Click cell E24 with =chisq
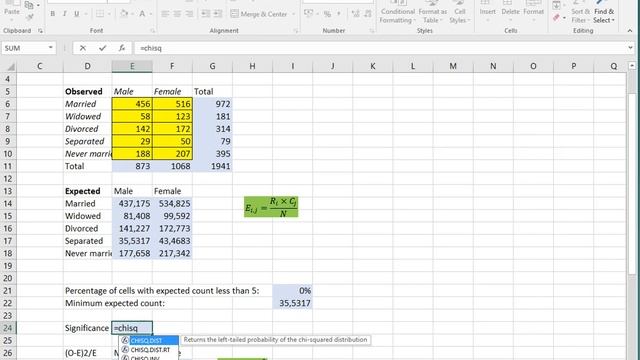Viewport: 640px width, 360px height. [132, 328]
